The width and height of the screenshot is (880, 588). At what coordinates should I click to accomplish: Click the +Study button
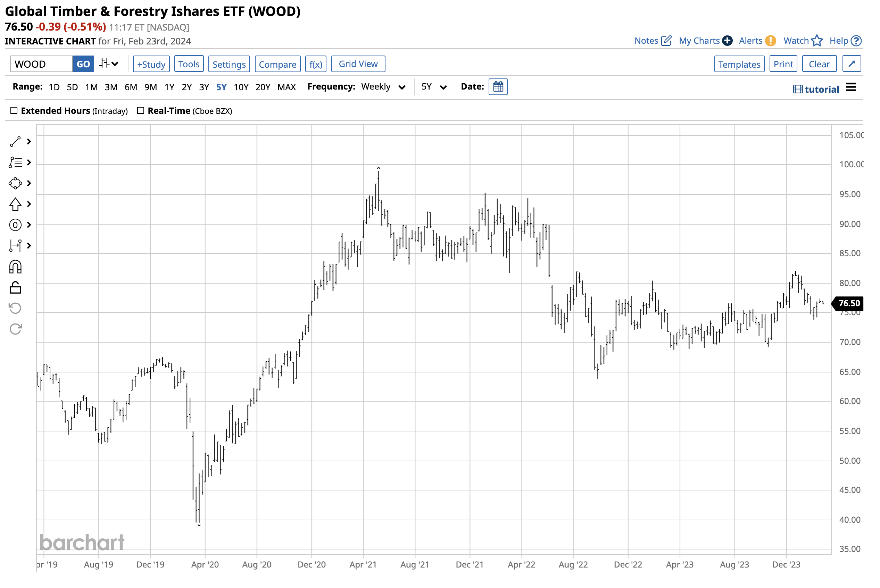coord(151,64)
